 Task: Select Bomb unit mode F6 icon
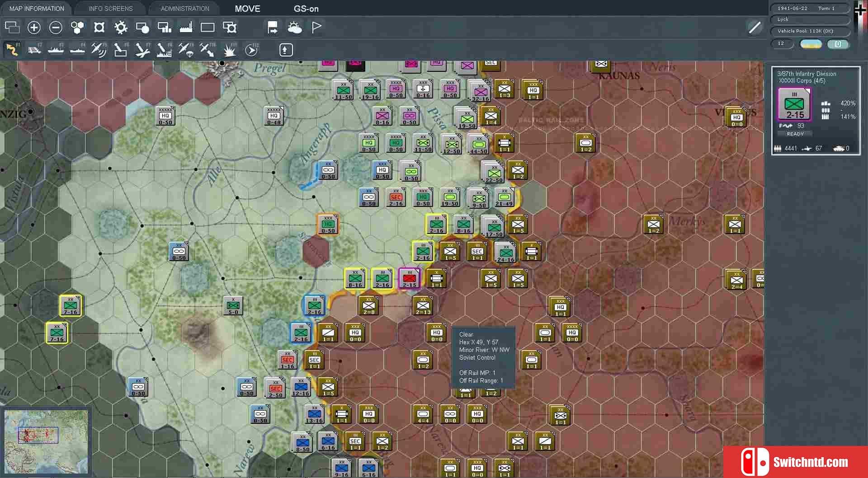(121, 50)
